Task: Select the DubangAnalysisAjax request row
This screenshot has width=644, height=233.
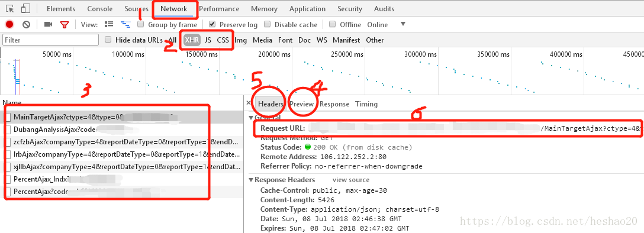Action: [x=121, y=130]
